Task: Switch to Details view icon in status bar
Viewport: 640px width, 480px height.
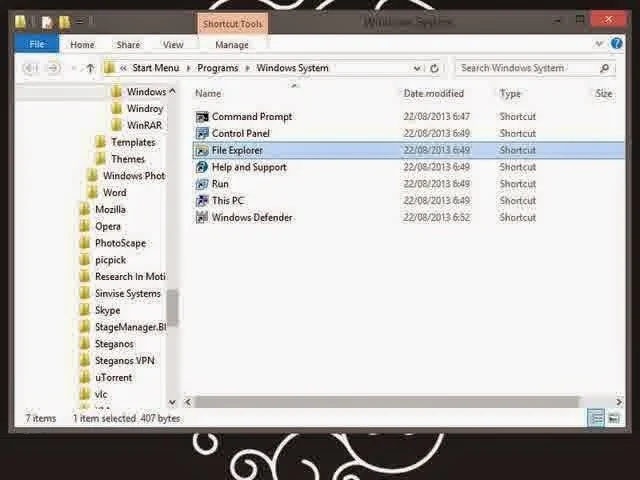Action: pos(596,418)
